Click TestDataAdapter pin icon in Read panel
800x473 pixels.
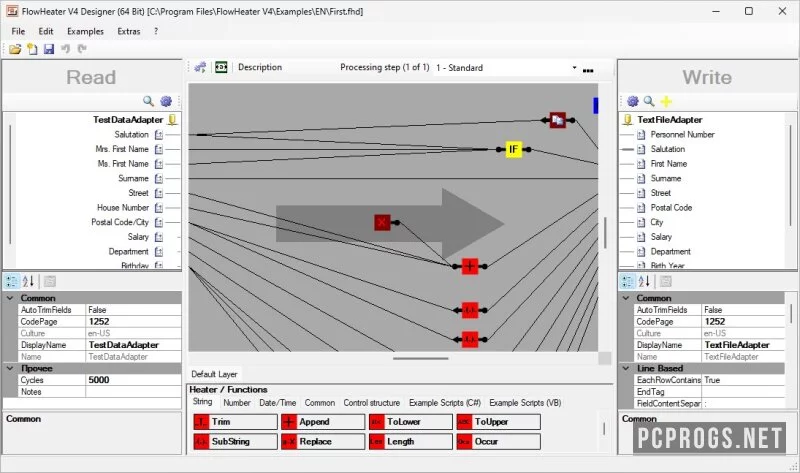[172, 119]
